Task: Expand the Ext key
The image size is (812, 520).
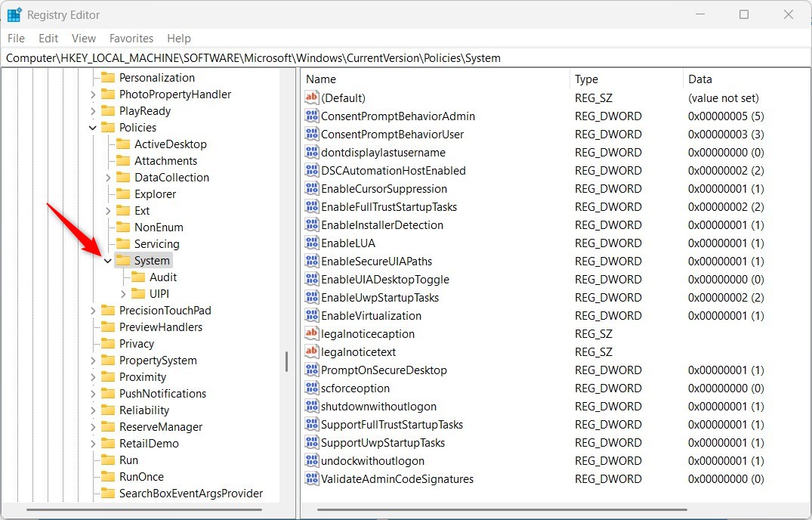Action: point(108,211)
